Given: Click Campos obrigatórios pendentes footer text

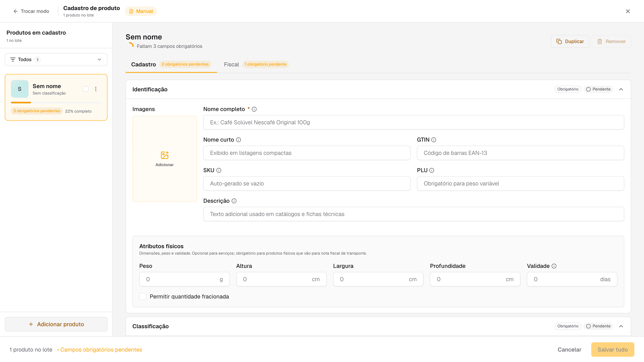Looking at the screenshot, I should [x=101, y=350].
